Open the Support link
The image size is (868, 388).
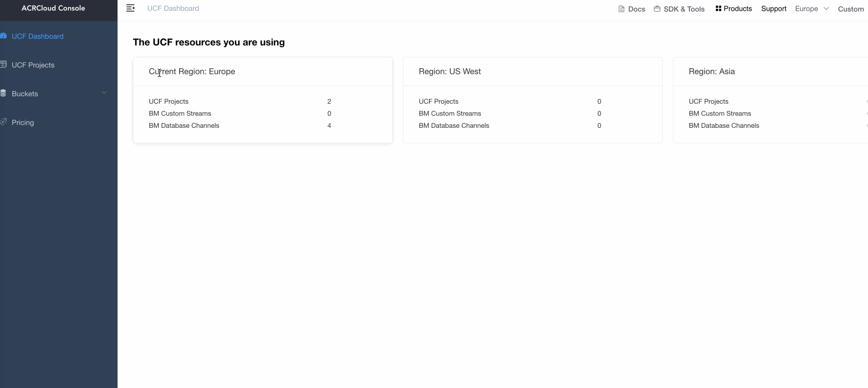click(774, 9)
